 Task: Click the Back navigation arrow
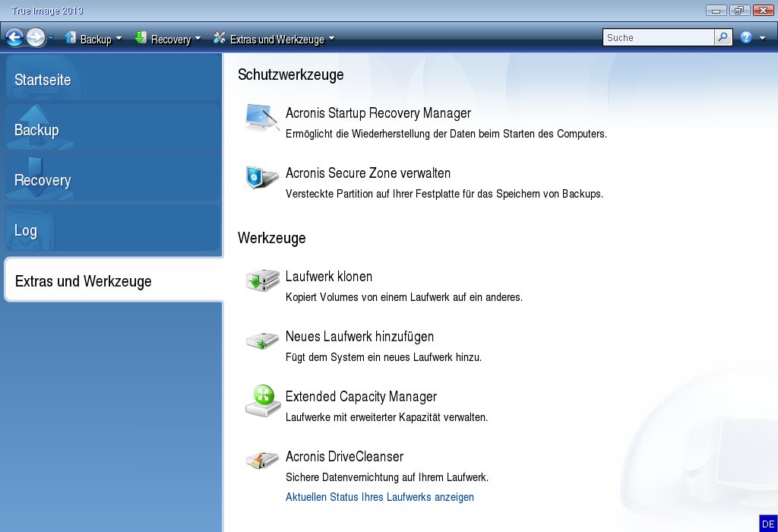pyautogui.click(x=14, y=37)
